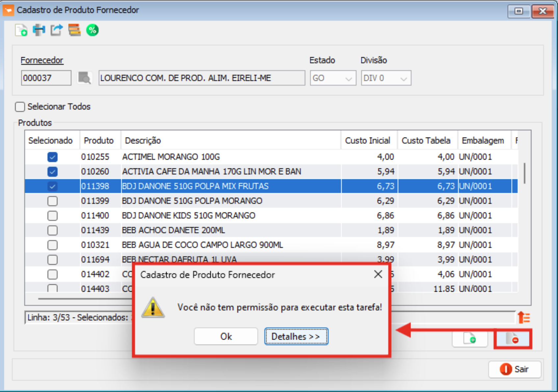Enable the Selecionar Todos checkbox

point(20,107)
